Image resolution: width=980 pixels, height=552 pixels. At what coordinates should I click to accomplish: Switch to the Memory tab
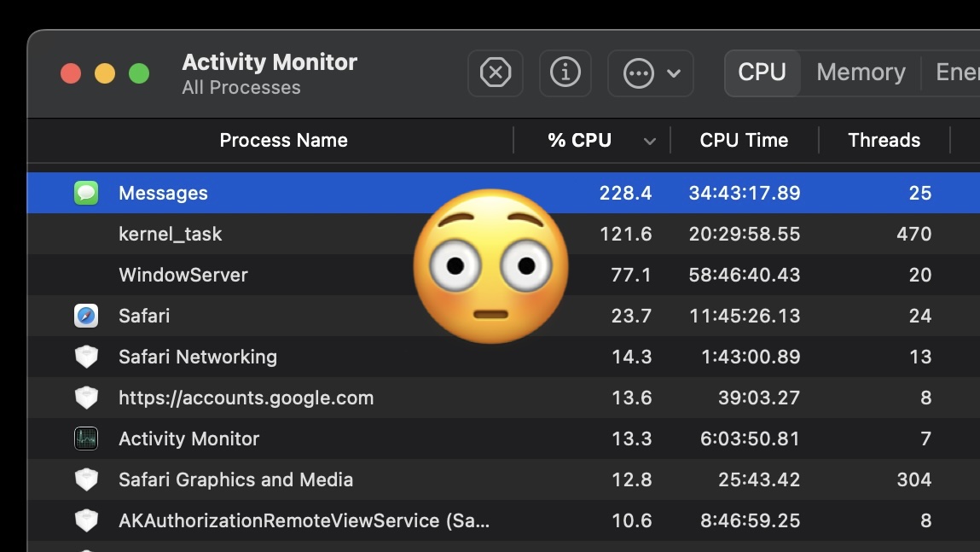[861, 73]
